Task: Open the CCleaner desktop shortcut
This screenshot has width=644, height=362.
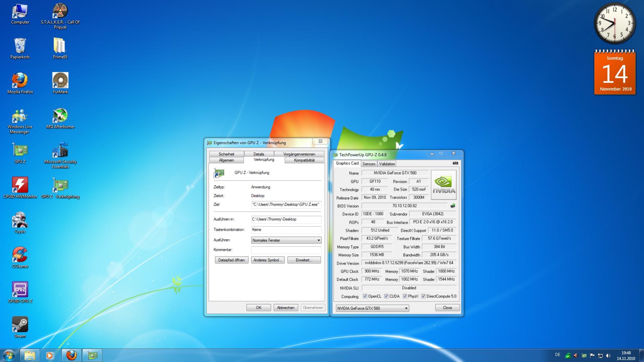Action: 20,258
